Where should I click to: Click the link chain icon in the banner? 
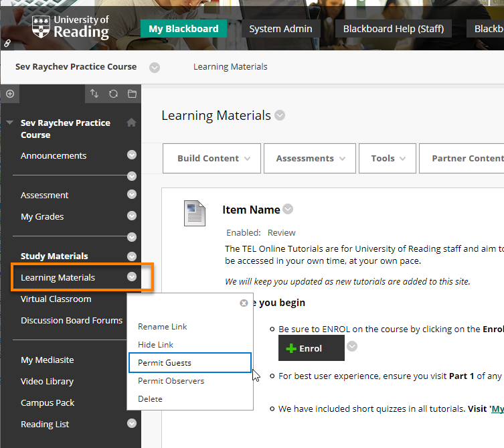[7, 43]
